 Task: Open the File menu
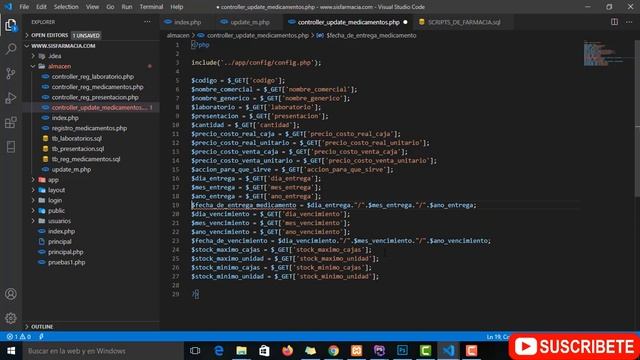click(x=24, y=7)
